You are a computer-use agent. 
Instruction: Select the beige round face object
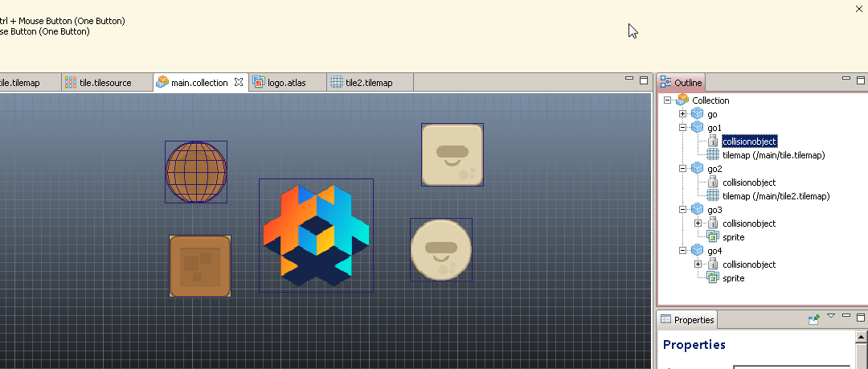pyautogui.click(x=441, y=249)
